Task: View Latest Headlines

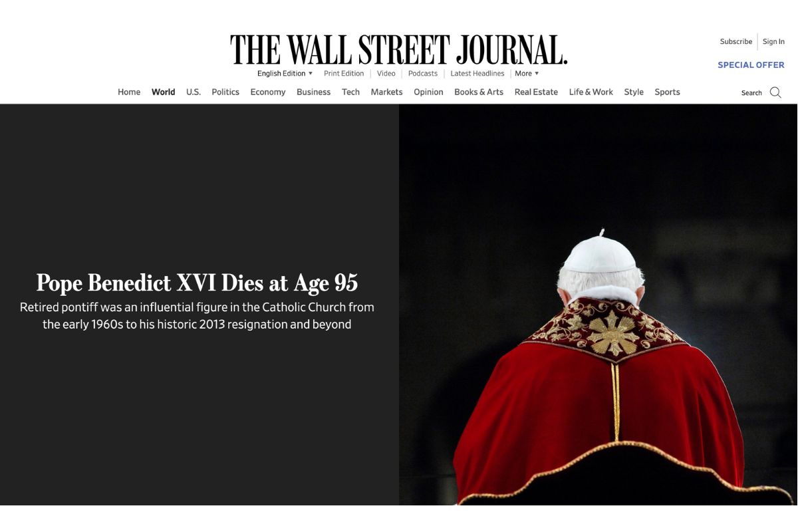Action: click(477, 73)
